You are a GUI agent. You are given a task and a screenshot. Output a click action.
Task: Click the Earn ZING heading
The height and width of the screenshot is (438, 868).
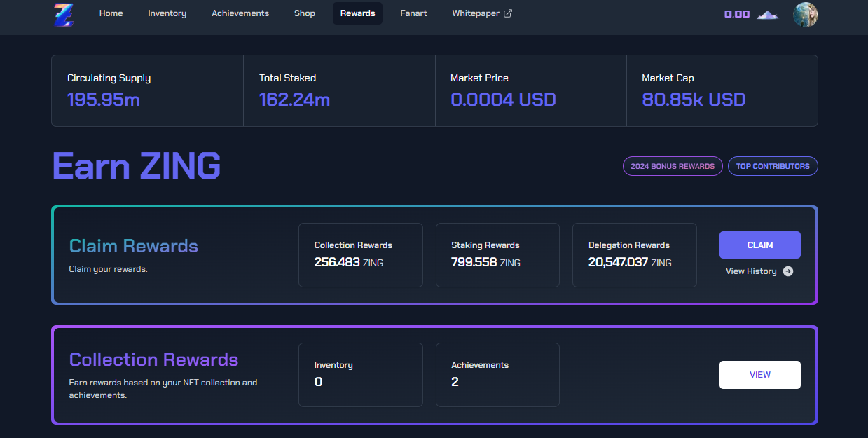click(x=137, y=166)
